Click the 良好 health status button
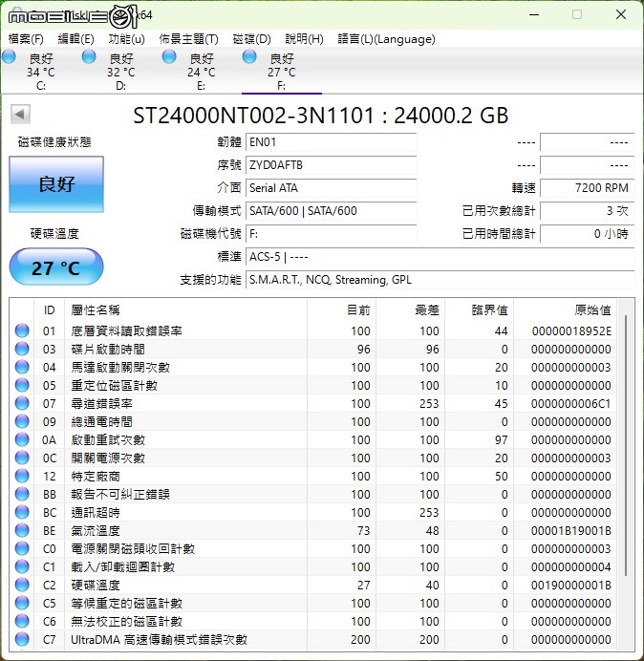The width and height of the screenshot is (644, 661). click(x=56, y=184)
